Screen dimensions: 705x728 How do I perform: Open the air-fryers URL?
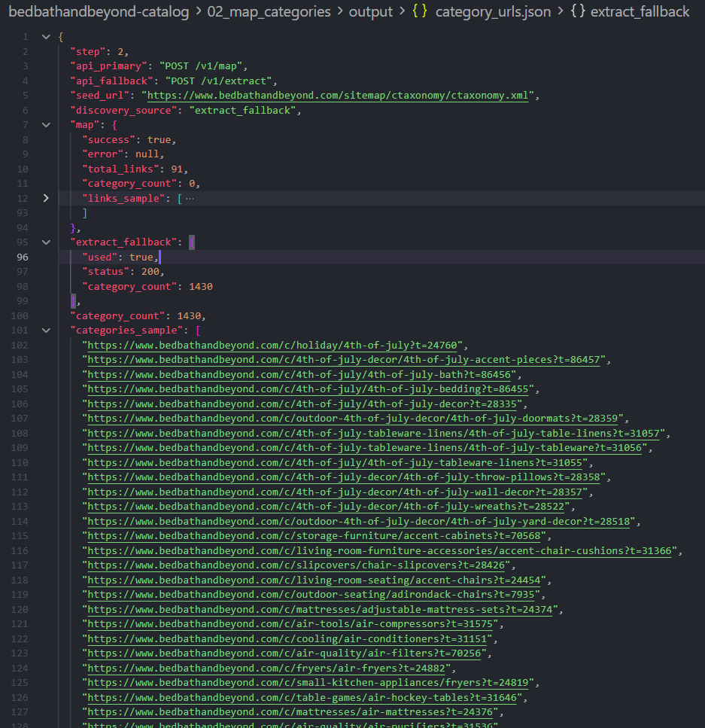(266, 668)
